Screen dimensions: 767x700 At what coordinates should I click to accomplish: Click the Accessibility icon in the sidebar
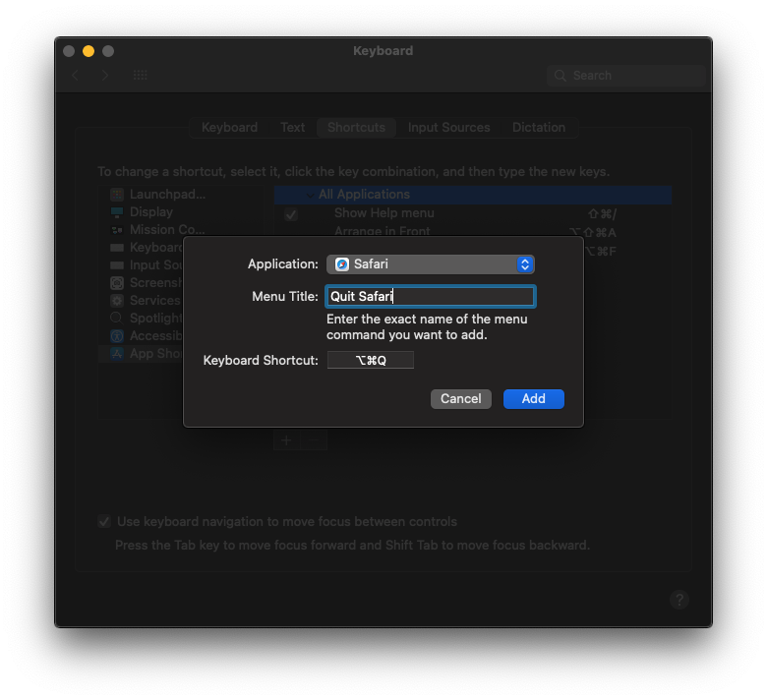(x=117, y=335)
